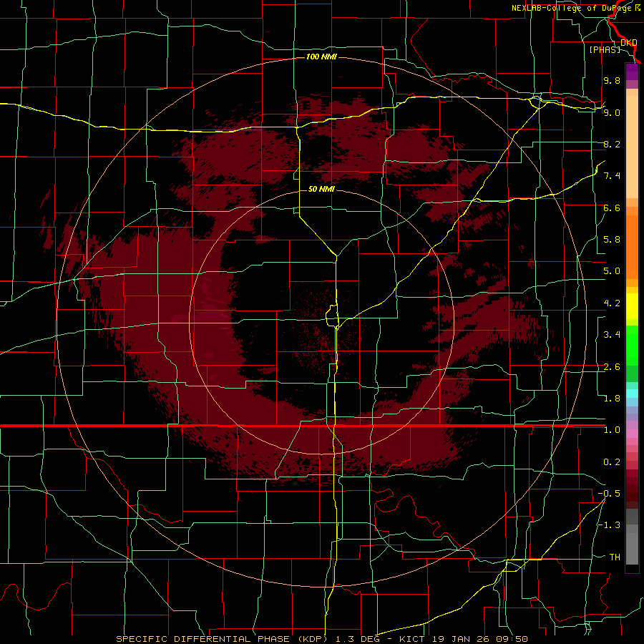Click the 9.0 value on the scale

pyautogui.click(x=612, y=112)
